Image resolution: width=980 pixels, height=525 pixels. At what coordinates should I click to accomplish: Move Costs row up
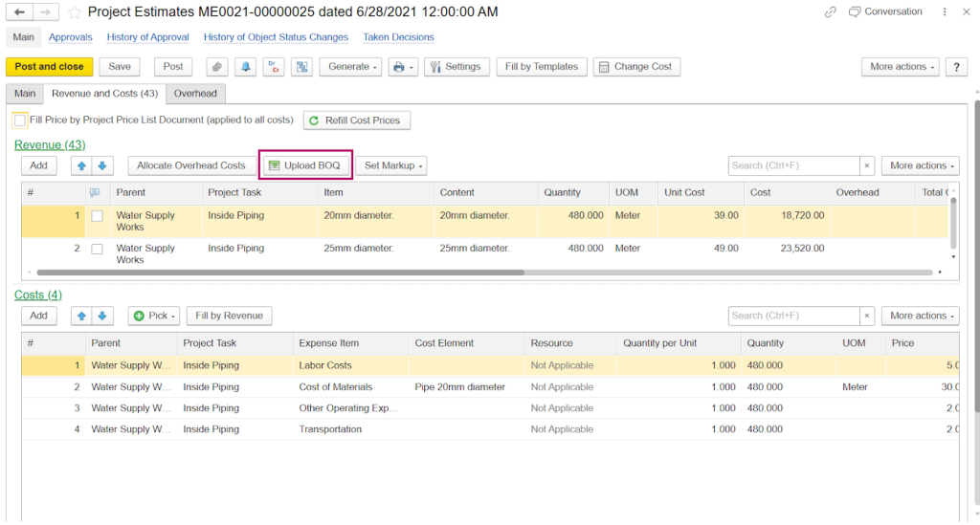81,316
